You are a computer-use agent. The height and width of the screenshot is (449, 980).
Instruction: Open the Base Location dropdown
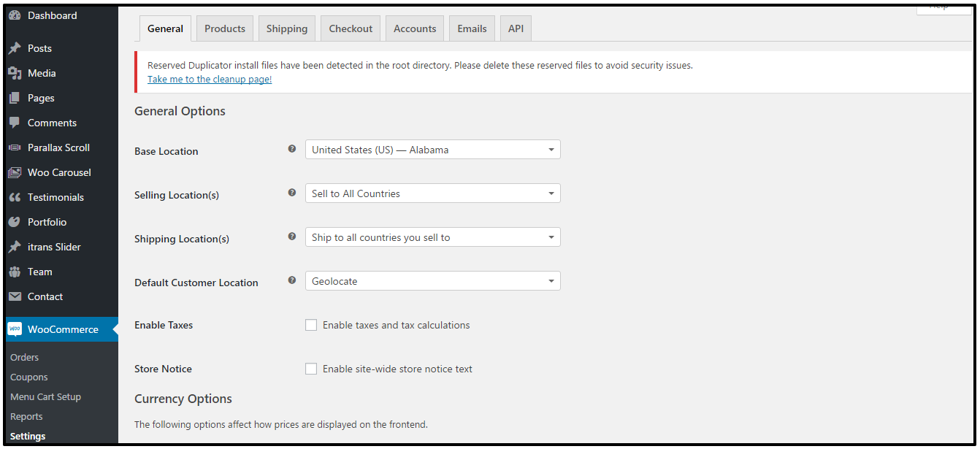pyautogui.click(x=433, y=150)
